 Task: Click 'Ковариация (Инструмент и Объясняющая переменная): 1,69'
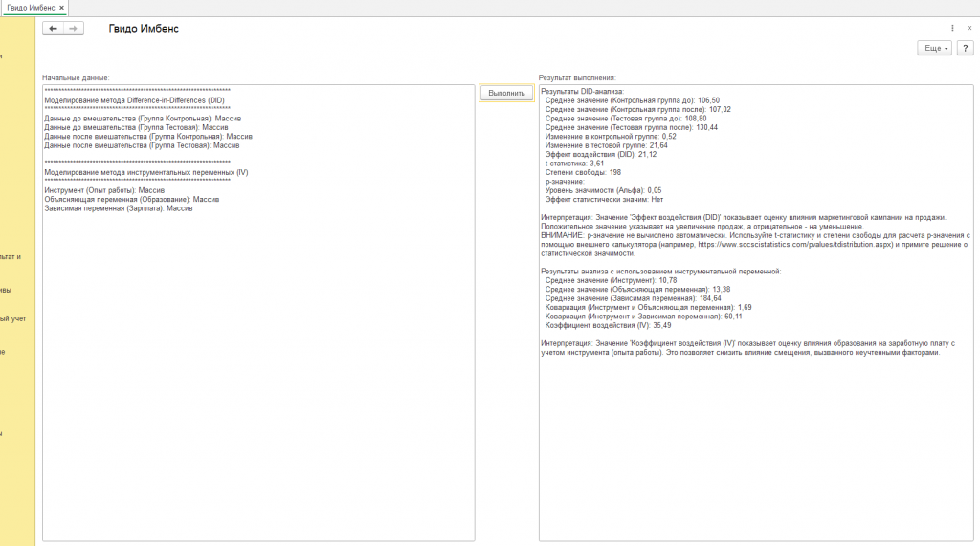point(648,307)
